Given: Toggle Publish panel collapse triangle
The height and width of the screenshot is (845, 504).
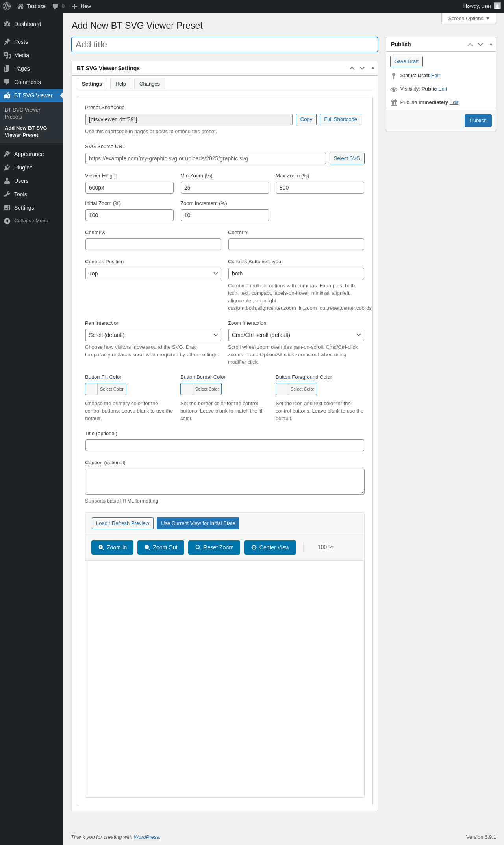Looking at the screenshot, I should coord(491,44).
